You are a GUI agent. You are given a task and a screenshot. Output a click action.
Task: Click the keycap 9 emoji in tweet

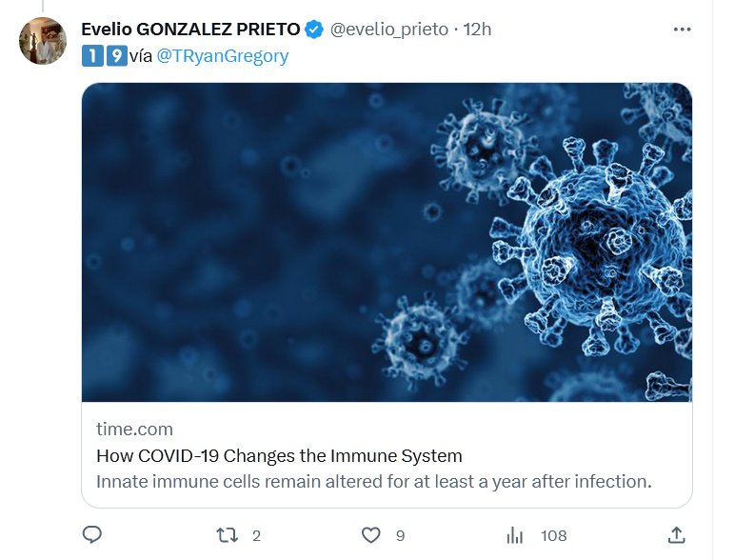pyautogui.click(x=116, y=56)
